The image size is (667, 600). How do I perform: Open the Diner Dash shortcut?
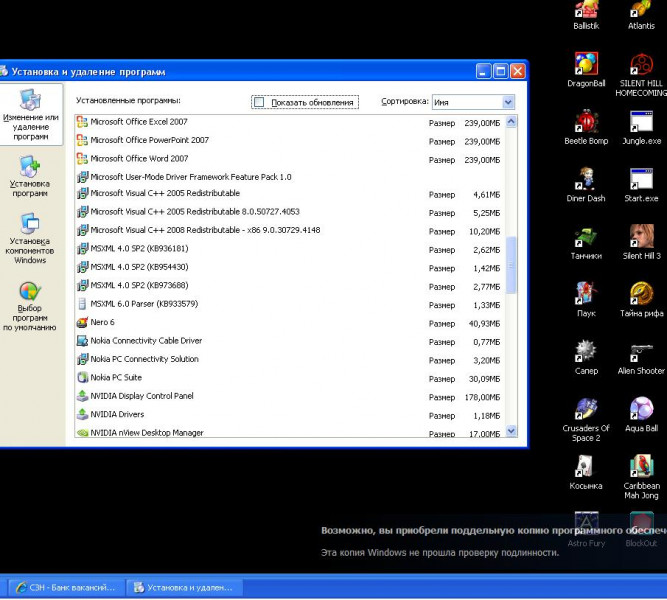click(x=586, y=184)
